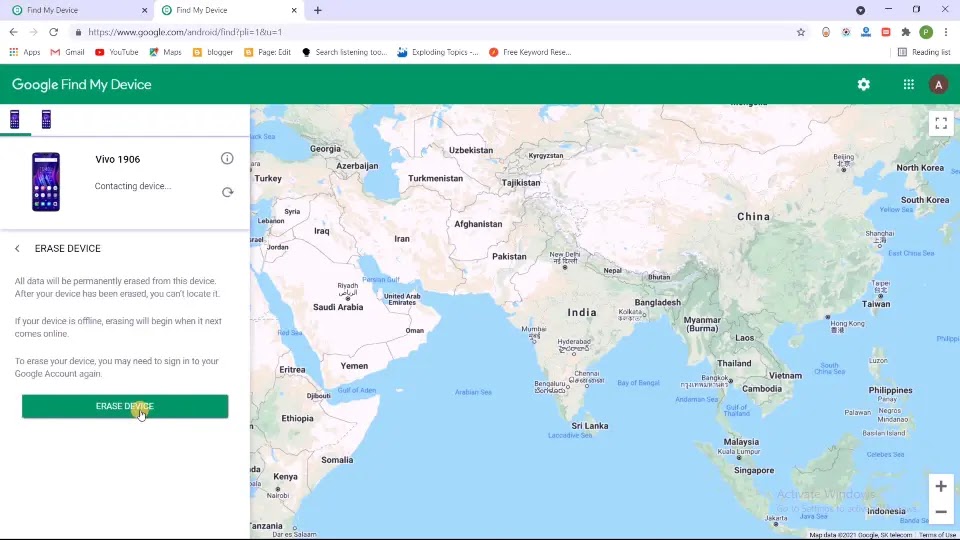Viewport: 960px width, 540px height.
Task: Switch to the second Find My Device browser tab
Action: [228, 10]
